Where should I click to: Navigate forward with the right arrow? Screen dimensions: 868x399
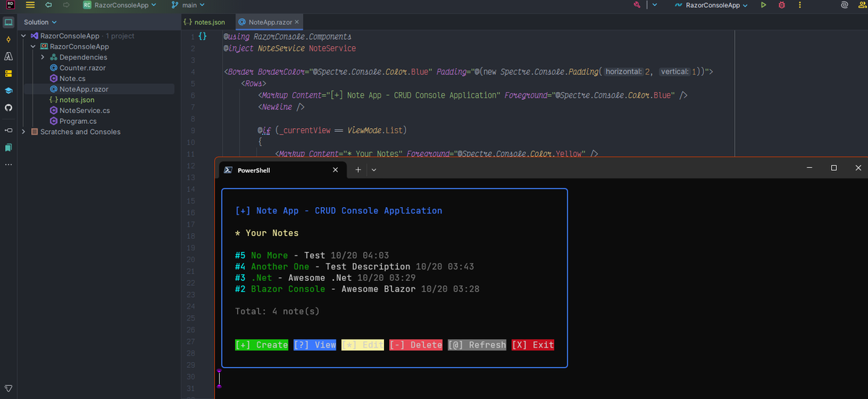tap(67, 5)
